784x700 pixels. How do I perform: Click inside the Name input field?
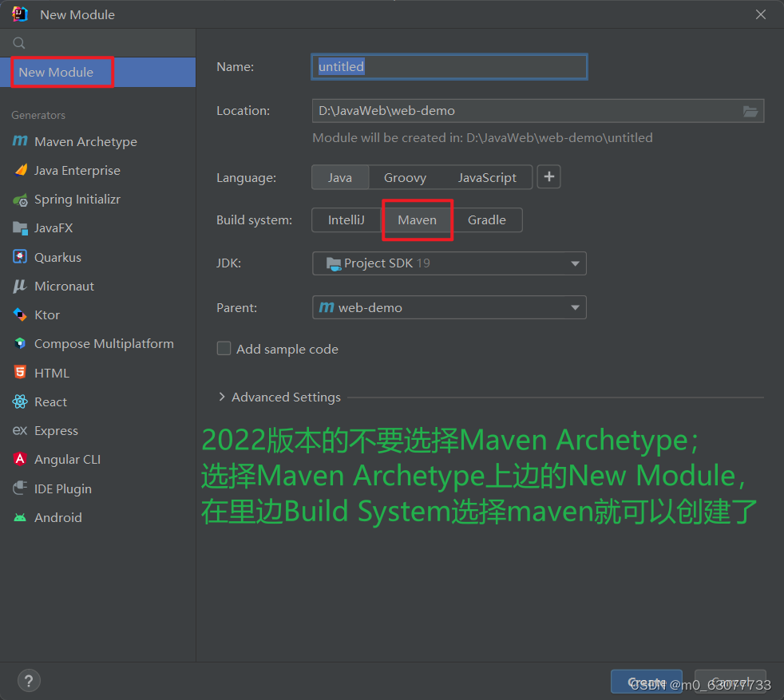pos(449,66)
